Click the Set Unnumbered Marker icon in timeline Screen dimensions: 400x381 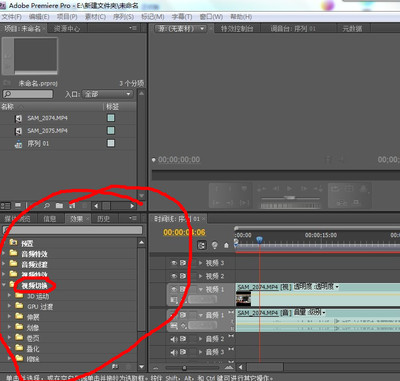click(x=215, y=246)
